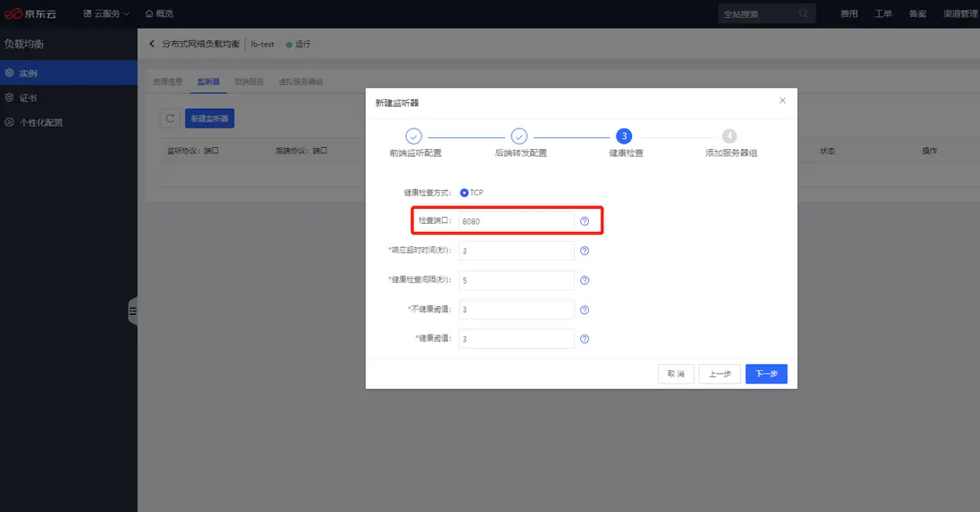
Task: Open the 云服务 cloud services dropdown
Action: [106, 13]
